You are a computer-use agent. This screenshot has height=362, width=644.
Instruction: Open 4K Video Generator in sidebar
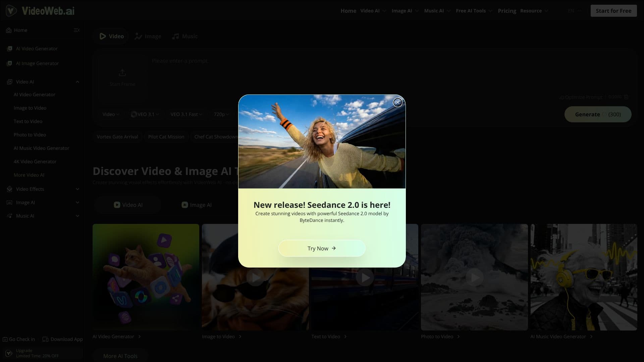tap(35, 162)
